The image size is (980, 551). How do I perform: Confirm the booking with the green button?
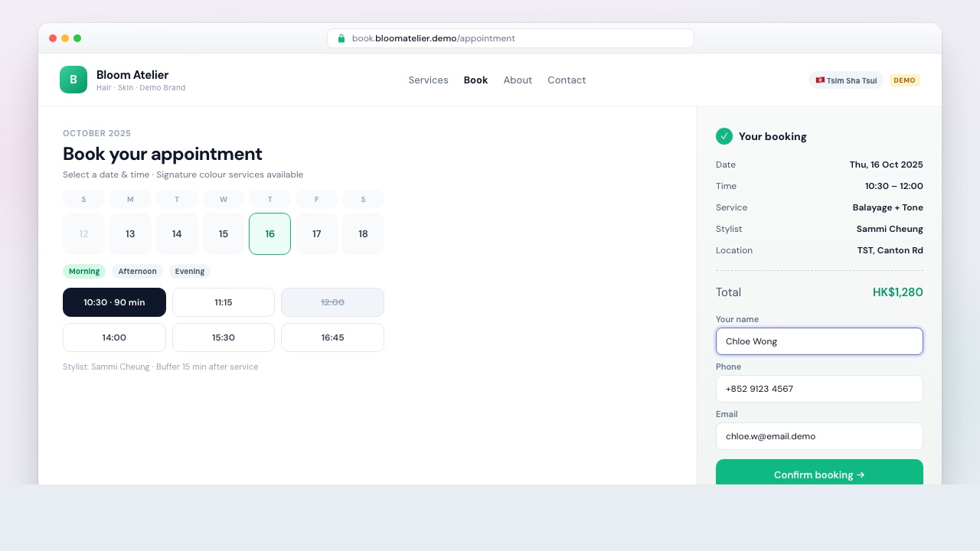[x=819, y=472]
